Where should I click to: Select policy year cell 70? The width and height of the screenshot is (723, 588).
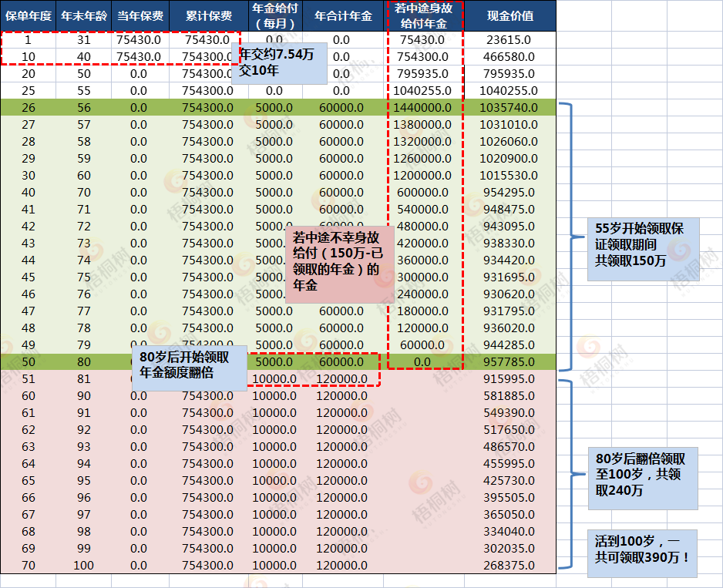(28, 566)
